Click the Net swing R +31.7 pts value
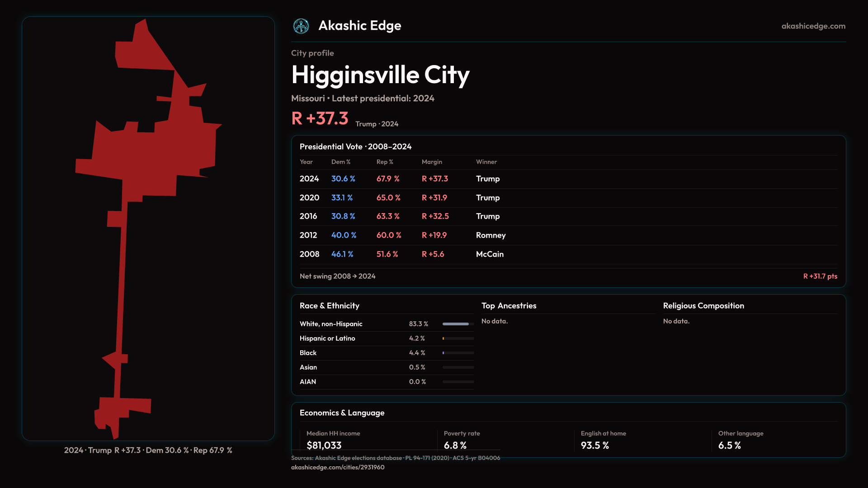 click(x=820, y=276)
